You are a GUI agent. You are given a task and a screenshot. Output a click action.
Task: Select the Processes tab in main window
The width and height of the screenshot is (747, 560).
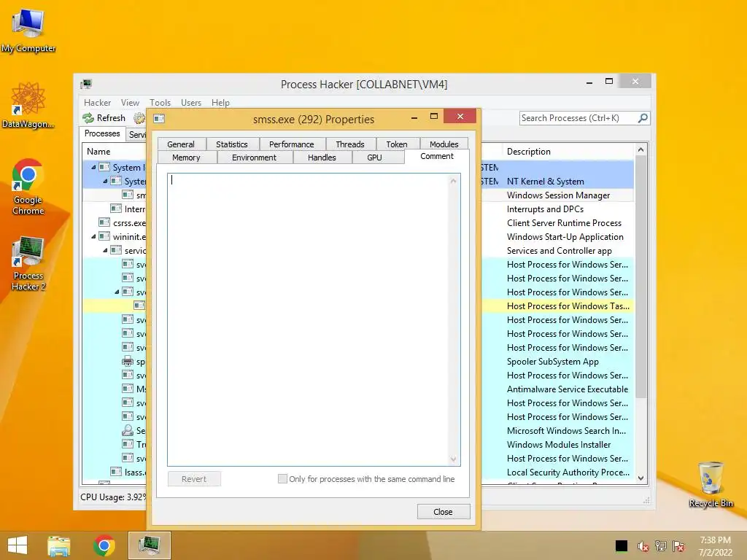(x=102, y=133)
